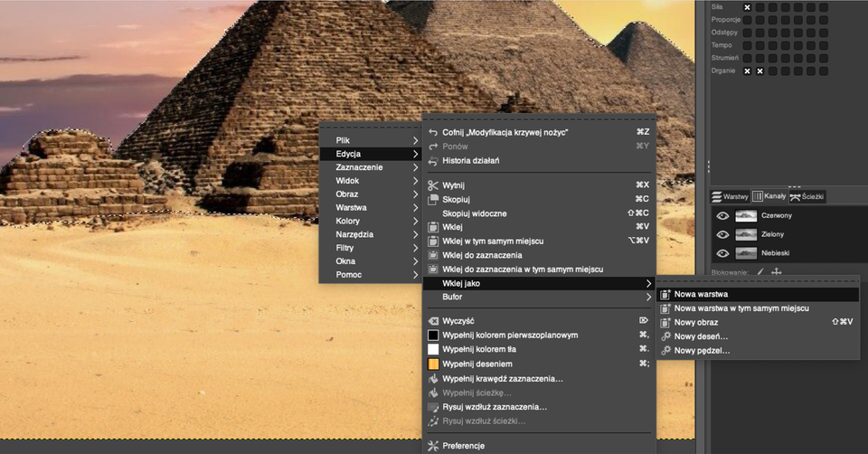The height and width of the screenshot is (454, 868).
Task: Open the Ścieżki tab
Action: click(807, 196)
